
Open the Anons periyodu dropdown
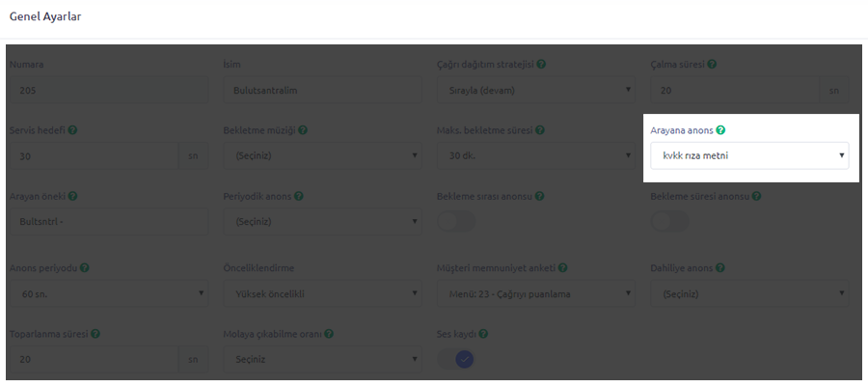click(107, 293)
